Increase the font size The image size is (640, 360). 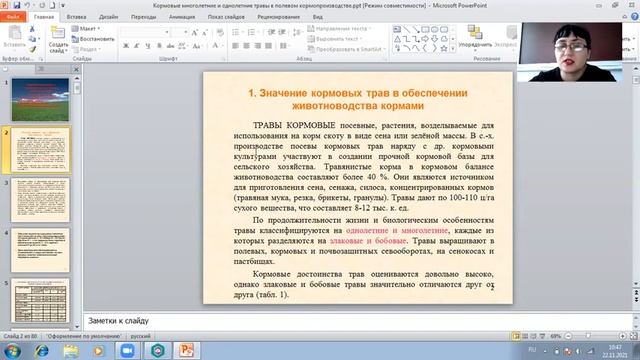tap(195, 32)
